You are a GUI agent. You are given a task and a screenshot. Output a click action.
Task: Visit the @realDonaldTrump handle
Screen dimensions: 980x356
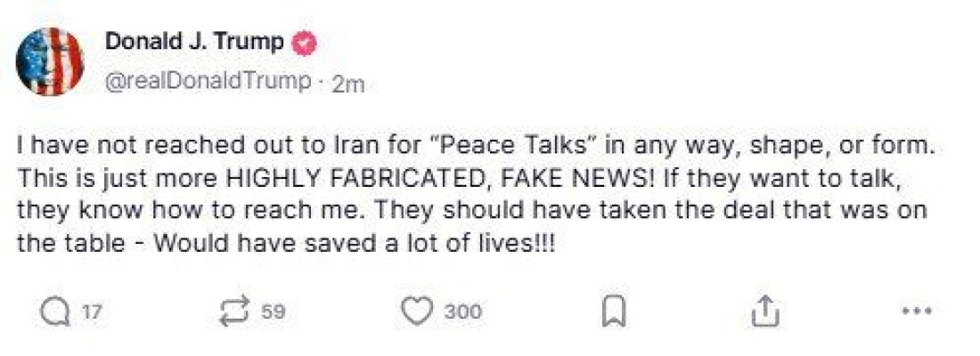(x=208, y=81)
